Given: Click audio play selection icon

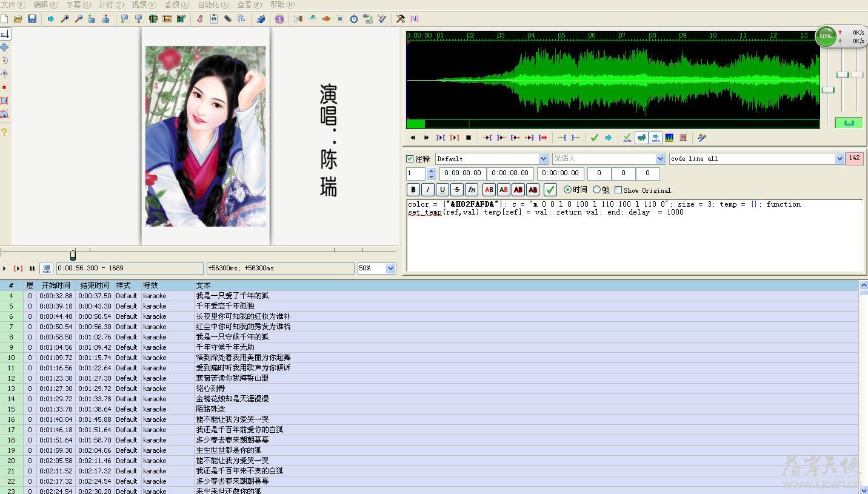Looking at the screenshot, I should pos(441,138).
